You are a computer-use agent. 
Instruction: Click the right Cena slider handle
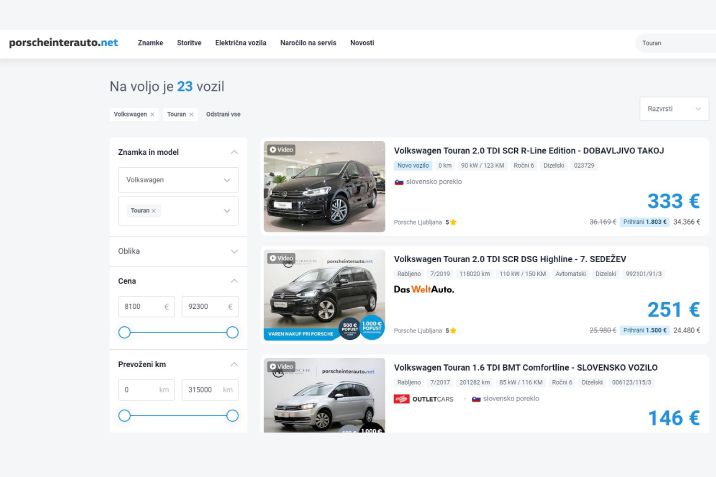[x=232, y=332]
